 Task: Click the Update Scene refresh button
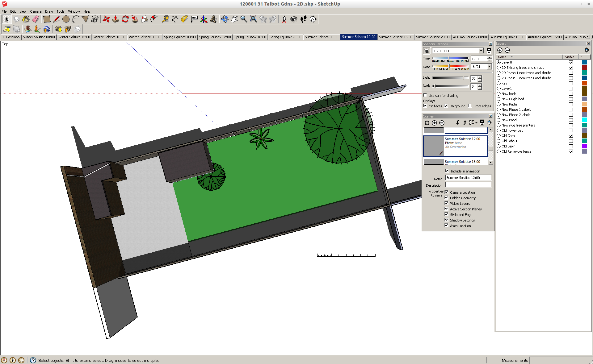point(427,123)
